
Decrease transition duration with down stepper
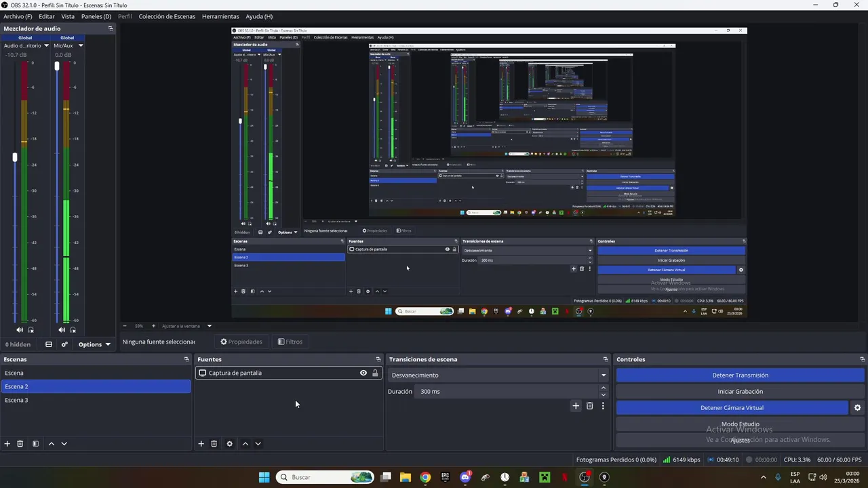point(604,394)
